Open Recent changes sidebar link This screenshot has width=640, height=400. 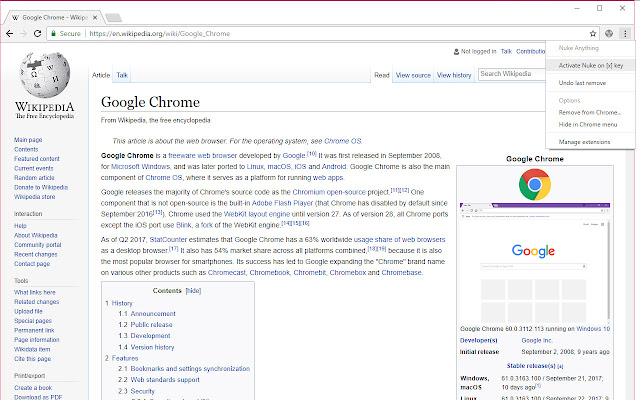pos(36,254)
